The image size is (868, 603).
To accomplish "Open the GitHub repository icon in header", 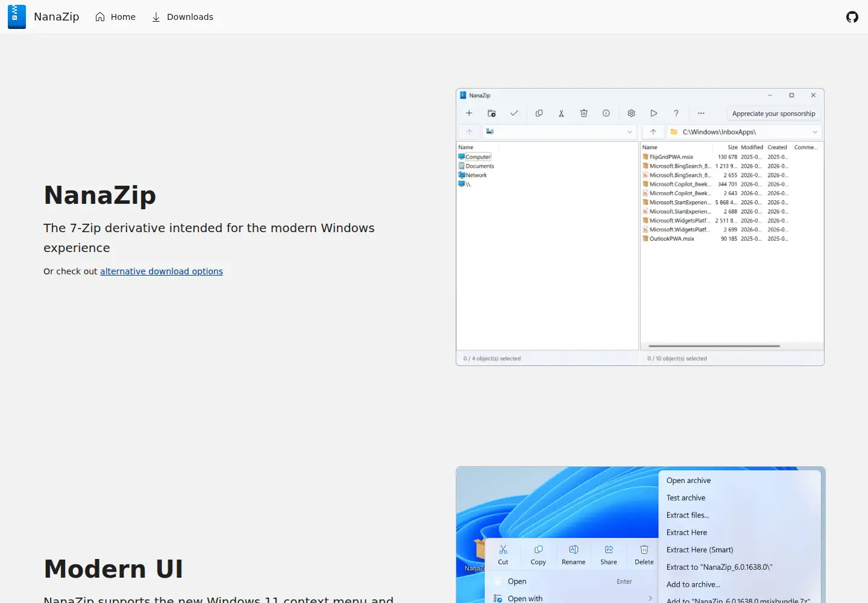I will pyautogui.click(x=852, y=17).
